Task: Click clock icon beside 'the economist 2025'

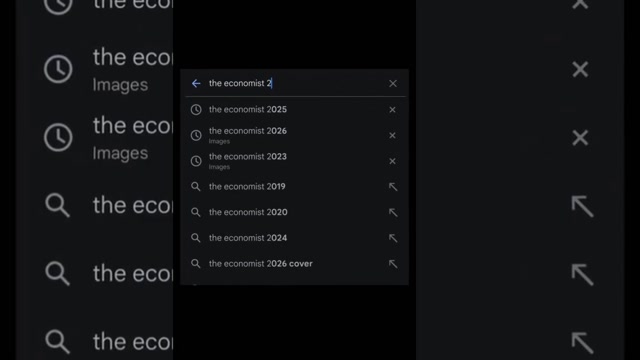Action: pos(196,109)
